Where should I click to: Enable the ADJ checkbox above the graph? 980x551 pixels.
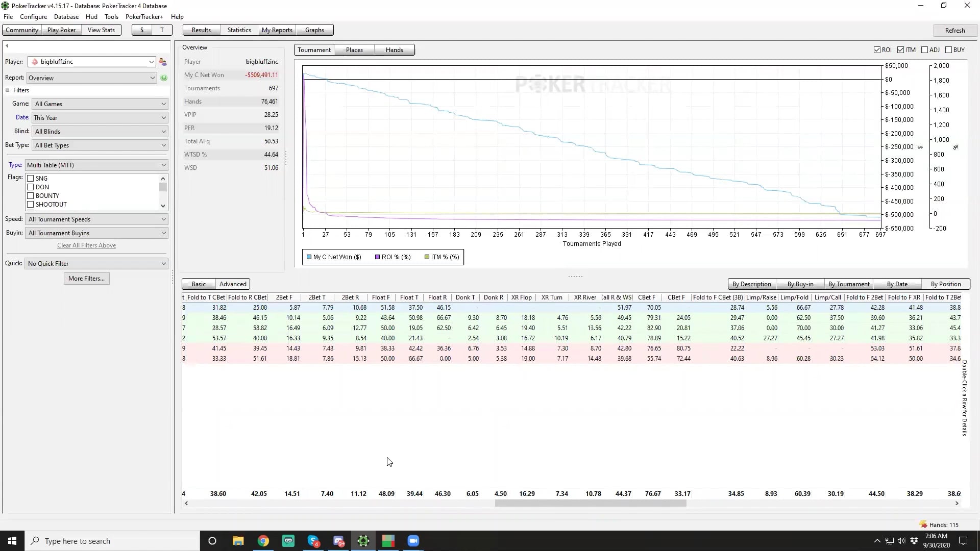click(x=925, y=49)
